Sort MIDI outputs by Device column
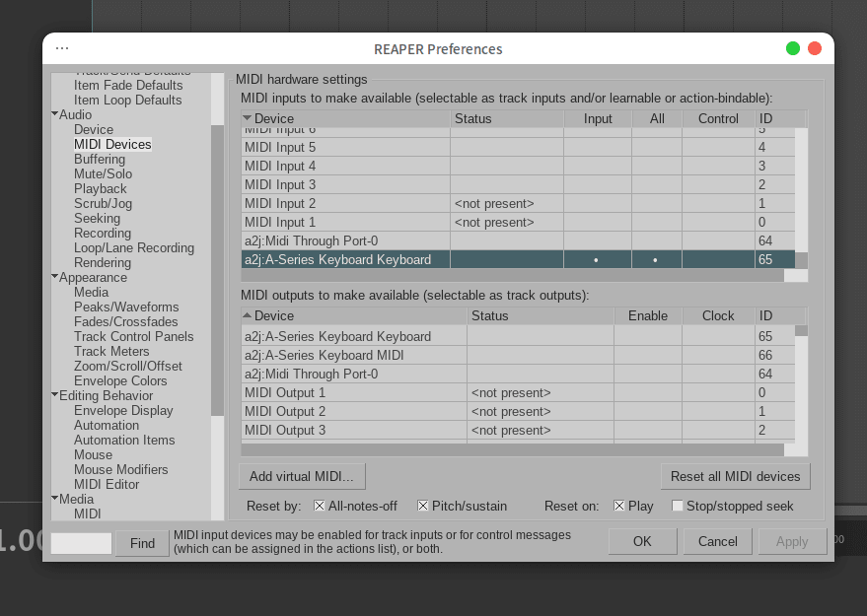 354,316
